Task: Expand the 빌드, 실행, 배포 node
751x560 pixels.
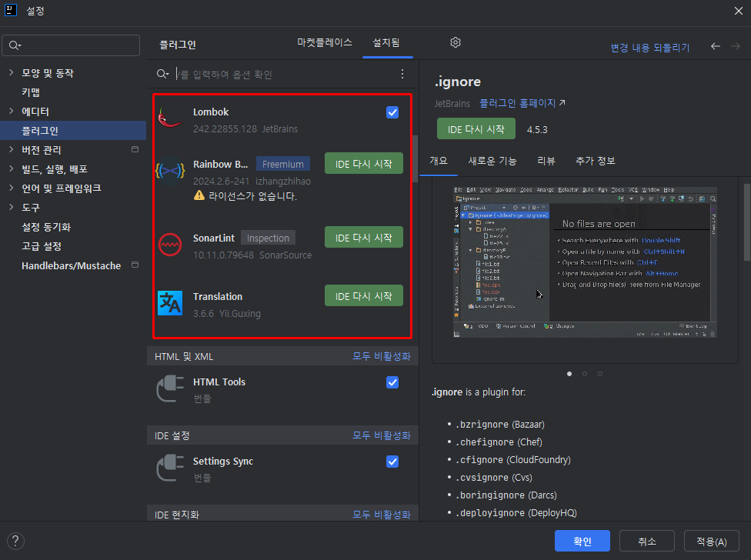Action: pos(12,168)
